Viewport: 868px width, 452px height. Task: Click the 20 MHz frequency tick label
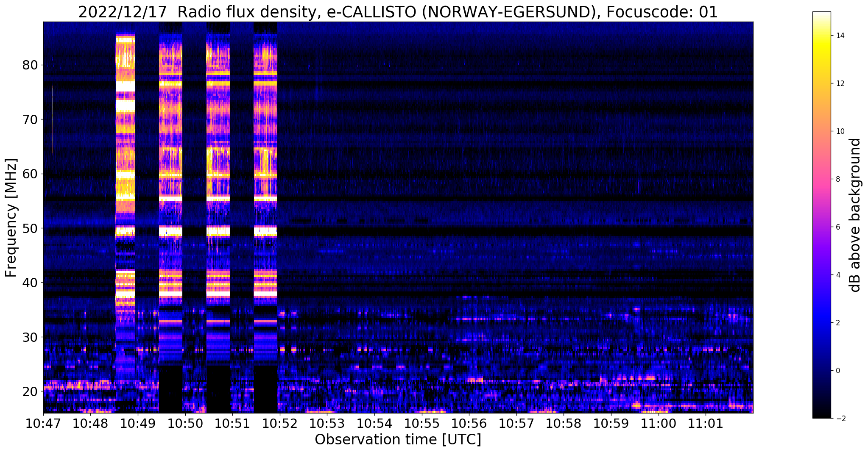pyautogui.click(x=30, y=391)
